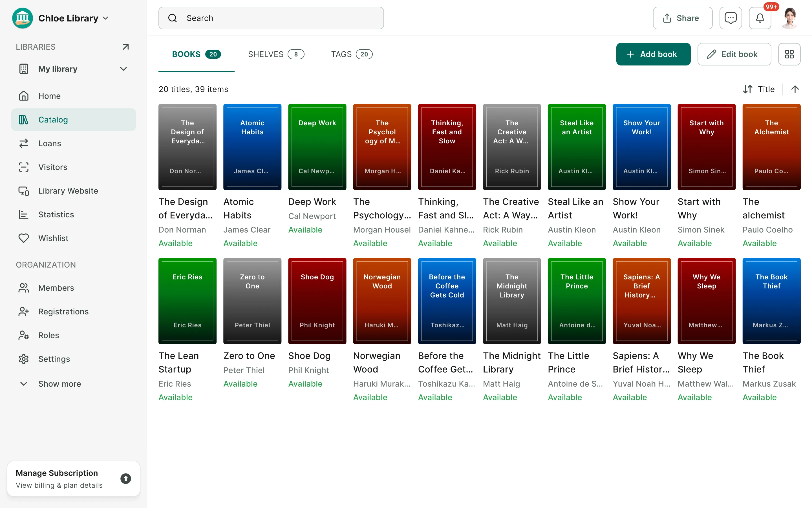Click the Chloe Library logo icon
812x508 pixels.
[23, 18]
